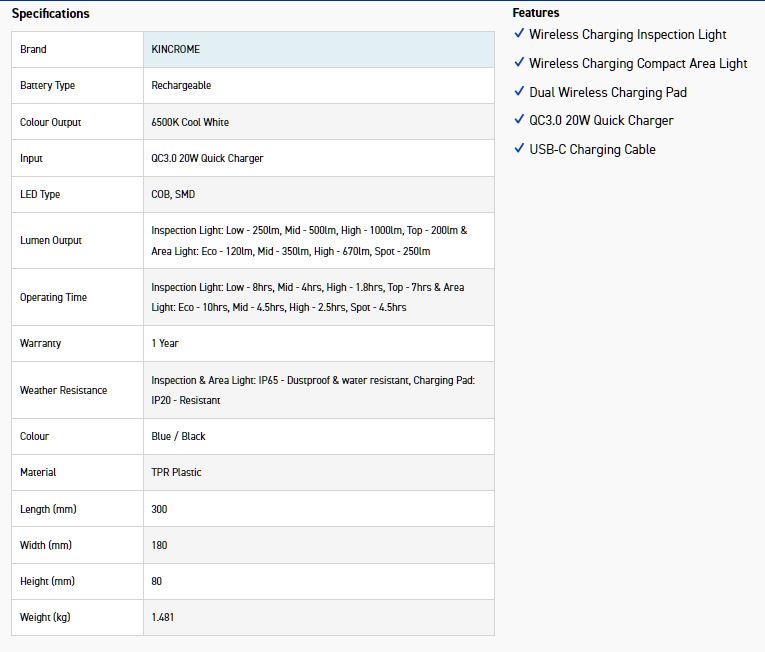Screen dimensions: 765x652
Task: Click the TPR Plastic material value
Action: 174,472
